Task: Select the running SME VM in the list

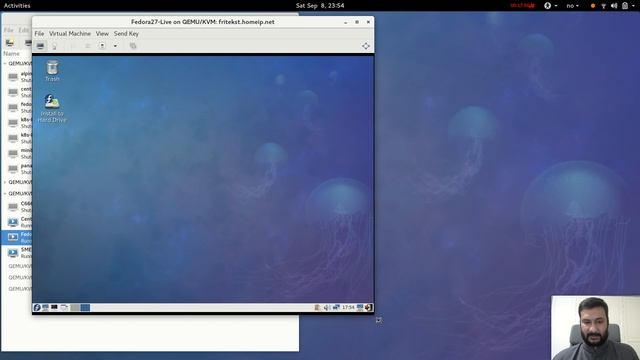Action: [17, 253]
